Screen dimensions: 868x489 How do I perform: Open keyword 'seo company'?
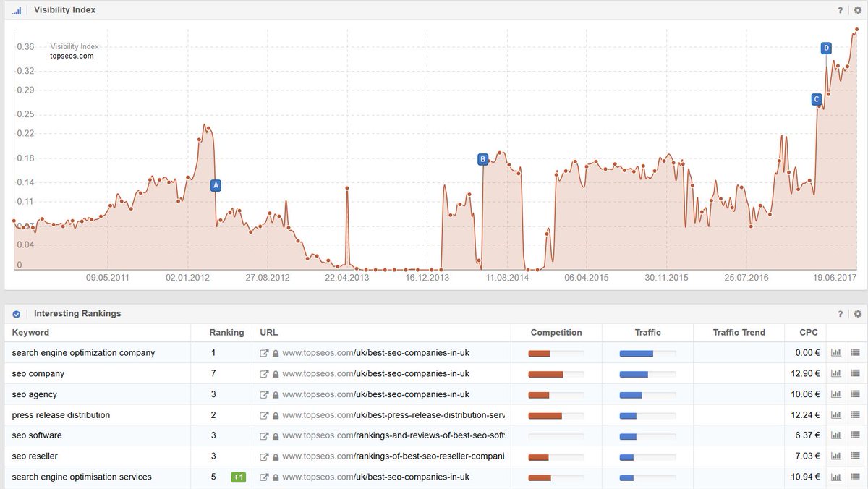[x=38, y=374]
